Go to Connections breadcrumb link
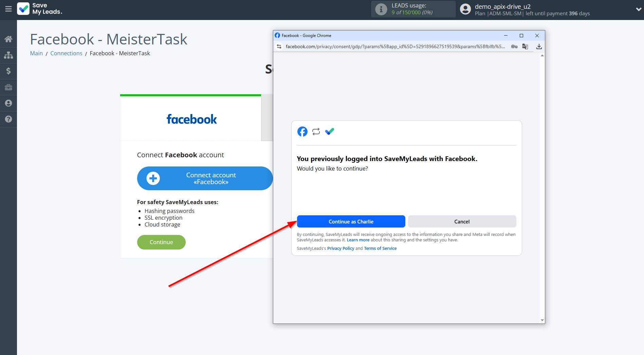 pyautogui.click(x=66, y=53)
